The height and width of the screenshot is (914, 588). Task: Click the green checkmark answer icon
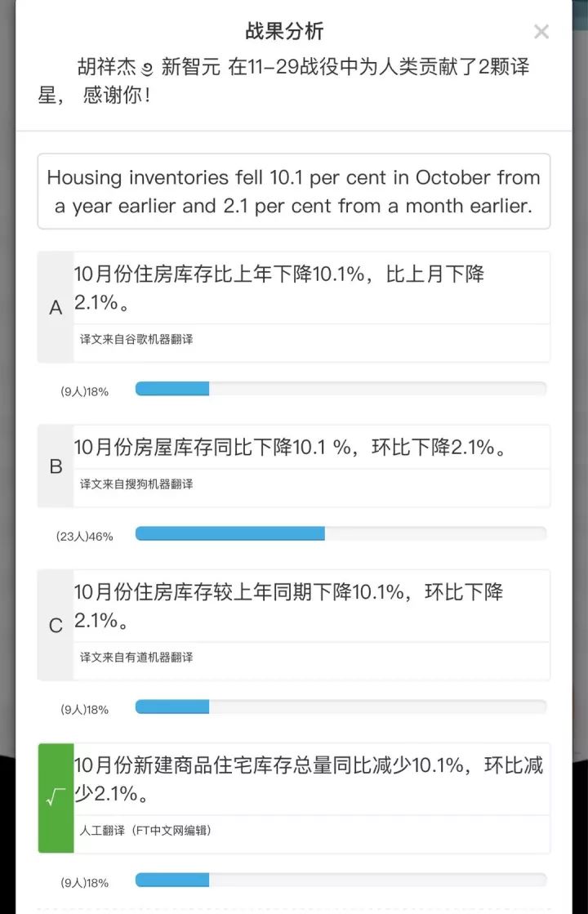(x=56, y=798)
